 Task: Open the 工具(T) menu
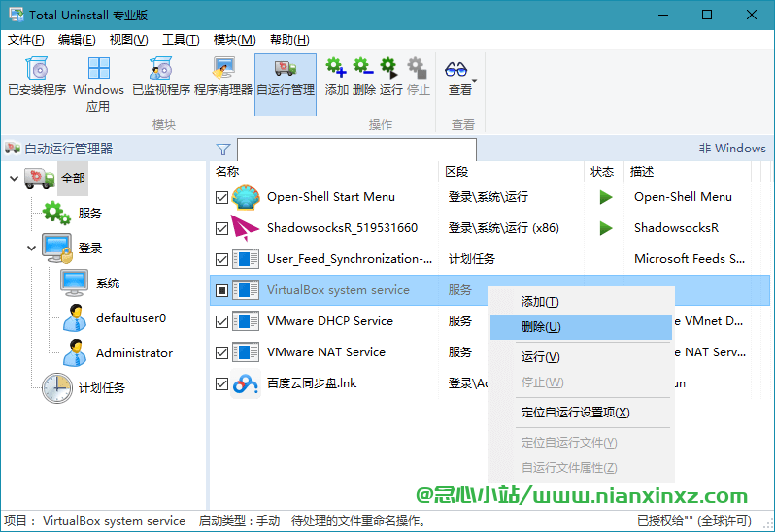[x=181, y=40]
